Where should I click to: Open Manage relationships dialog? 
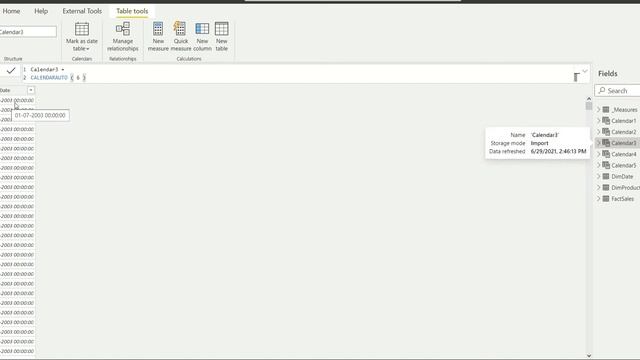122,36
